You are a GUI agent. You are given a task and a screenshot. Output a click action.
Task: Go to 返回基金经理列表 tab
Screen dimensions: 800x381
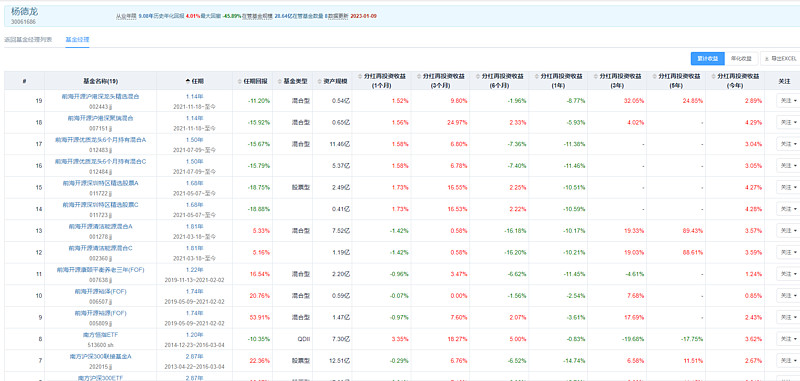click(28, 39)
